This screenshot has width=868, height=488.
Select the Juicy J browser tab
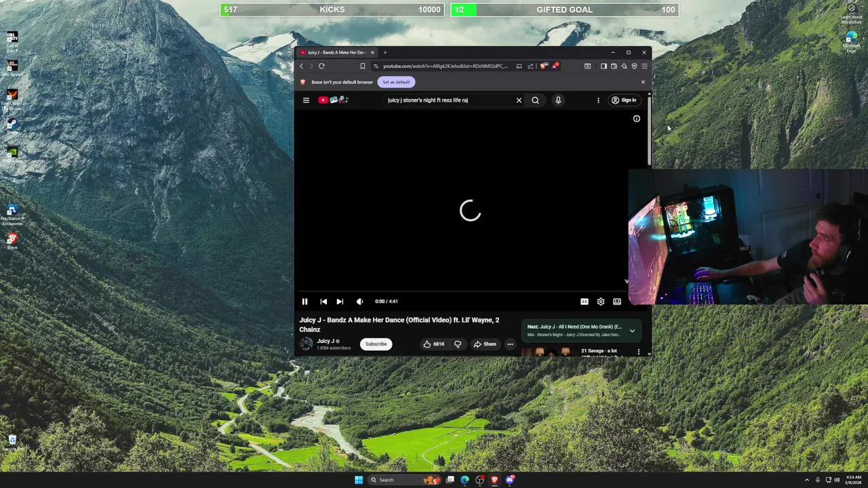click(x=336, y=52)
